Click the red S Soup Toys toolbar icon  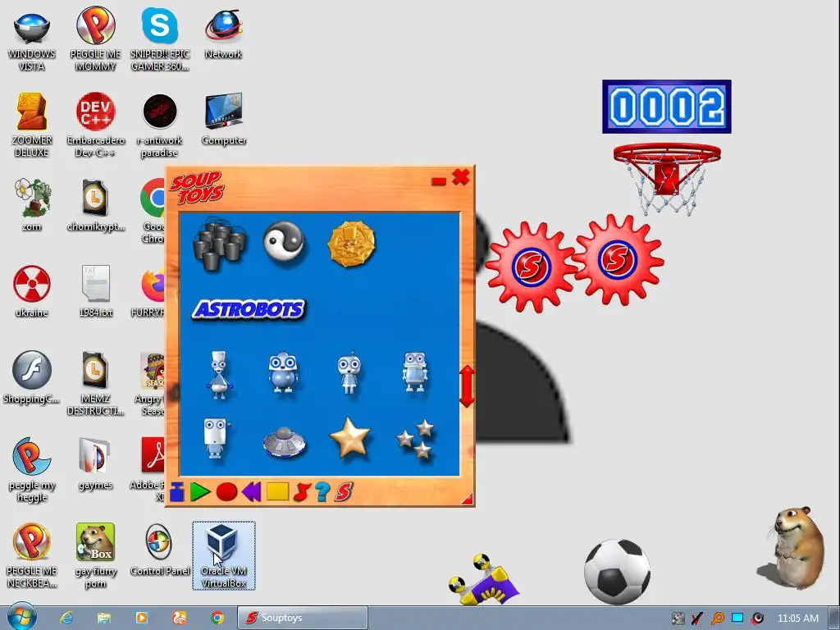pos(344,492)
